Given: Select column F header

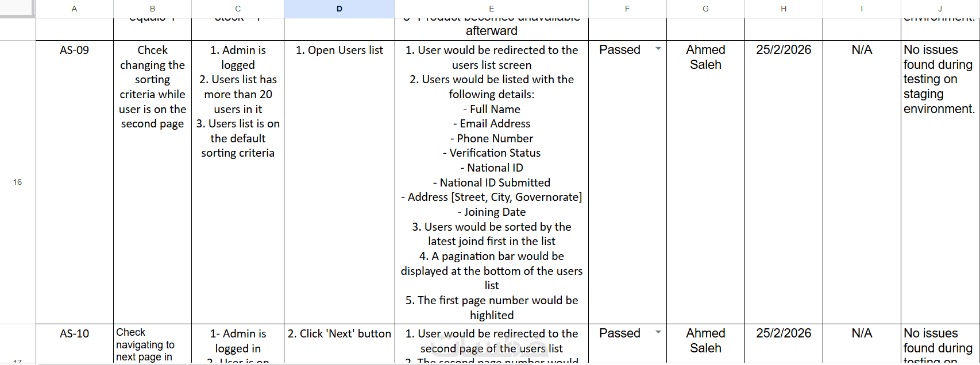Looking at the screenshot, I should tap(627, 9).
